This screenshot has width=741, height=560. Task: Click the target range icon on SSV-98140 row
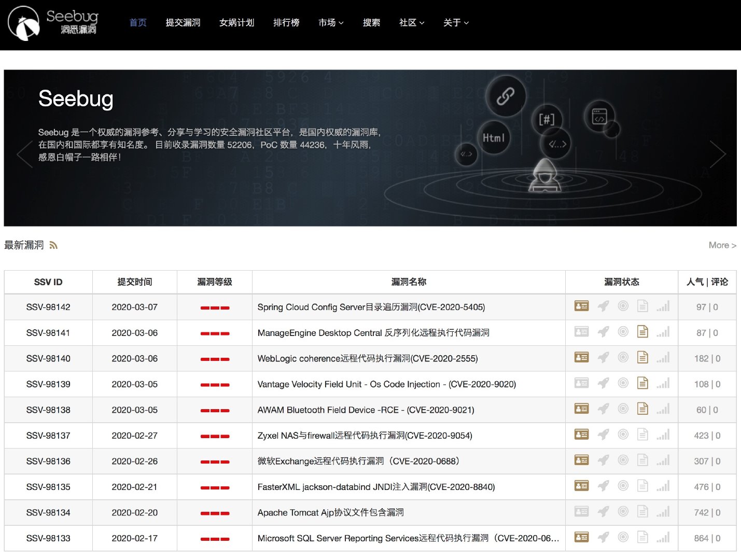point(623,357)
